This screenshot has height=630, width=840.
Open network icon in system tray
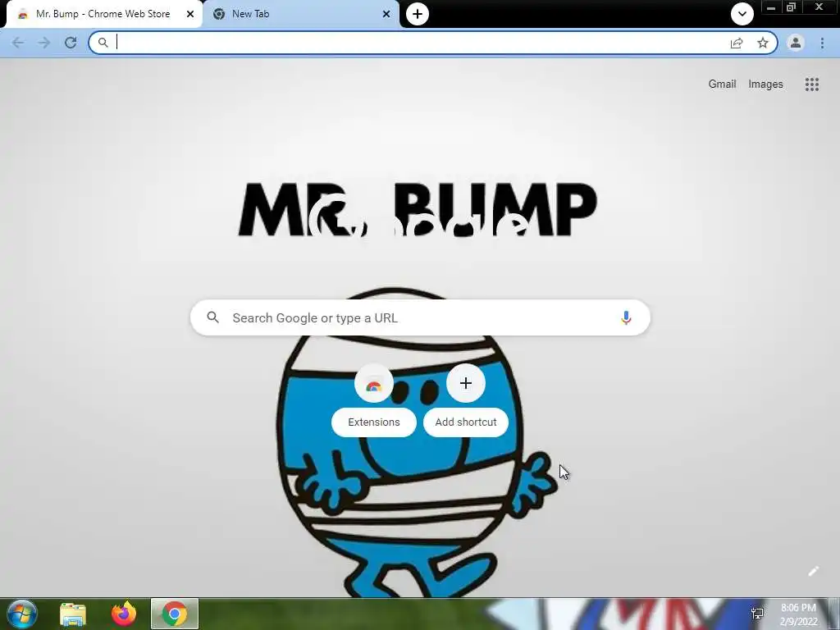(x=757, y=614)
